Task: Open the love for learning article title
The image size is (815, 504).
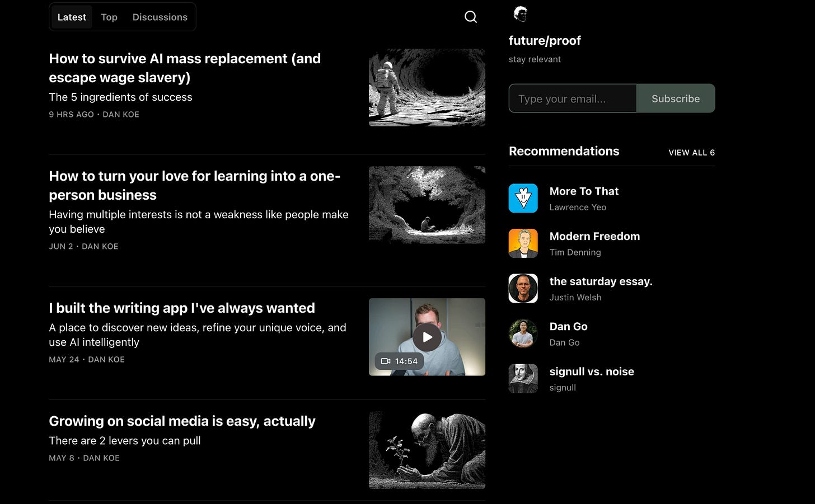Action: click(195, 185)
